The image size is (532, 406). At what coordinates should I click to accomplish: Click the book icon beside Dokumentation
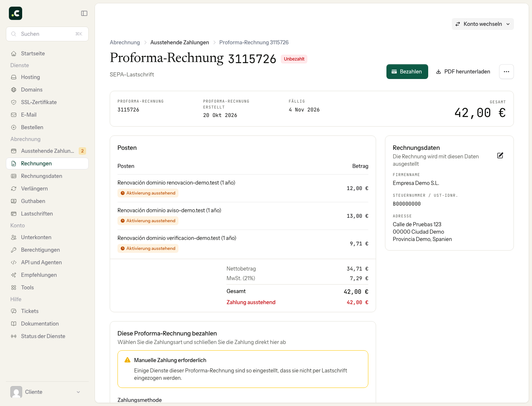tap(14, 324)
